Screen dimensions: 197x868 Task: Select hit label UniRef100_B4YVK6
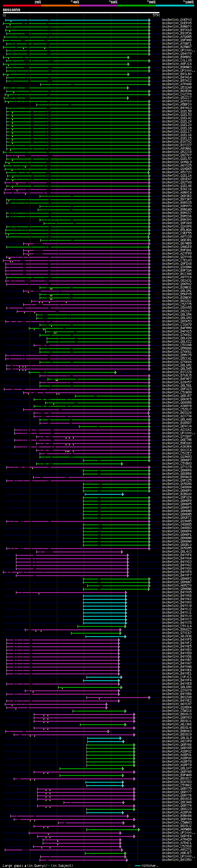coord(177,596)
